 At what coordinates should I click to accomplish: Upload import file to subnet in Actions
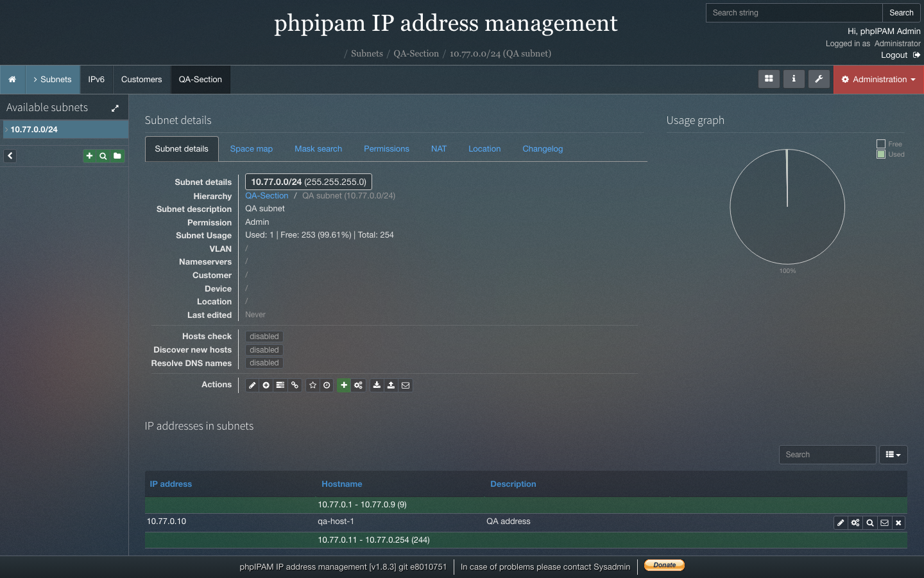click(x=391, y=385)
